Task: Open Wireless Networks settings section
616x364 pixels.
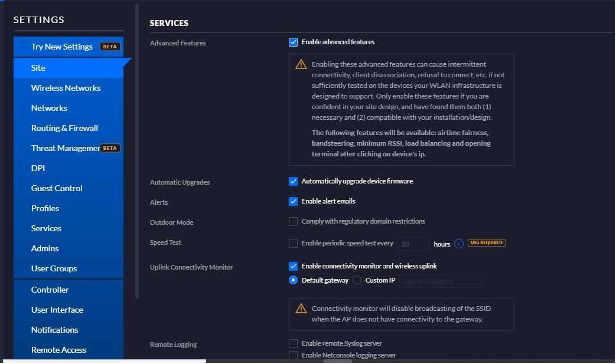Action: (66, 88)
